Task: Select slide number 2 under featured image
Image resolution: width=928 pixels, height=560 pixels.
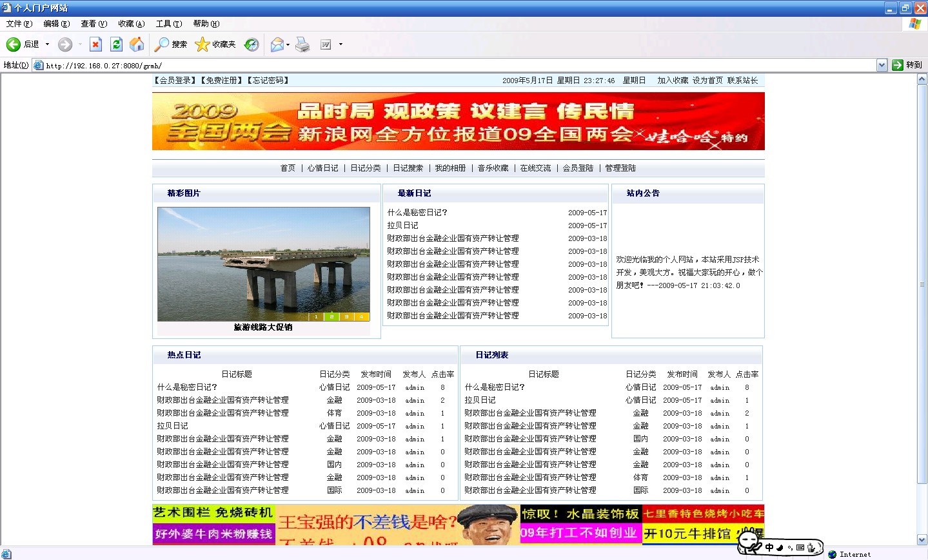Action: [331, 316]
